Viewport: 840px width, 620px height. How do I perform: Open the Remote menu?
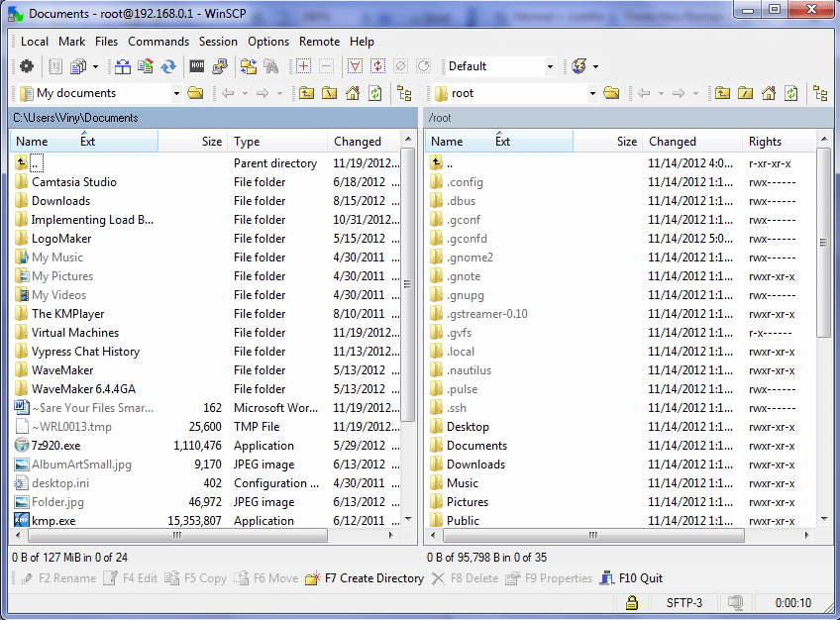pyautogui.click(x=319, y=42)
